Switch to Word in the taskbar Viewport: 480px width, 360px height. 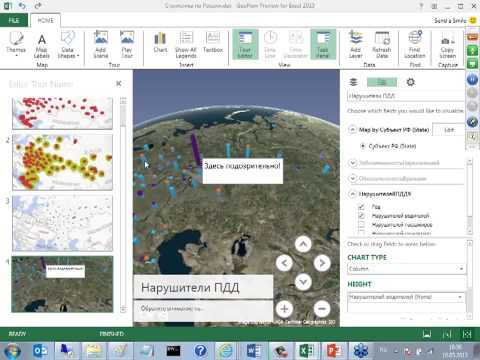[254, 351]
